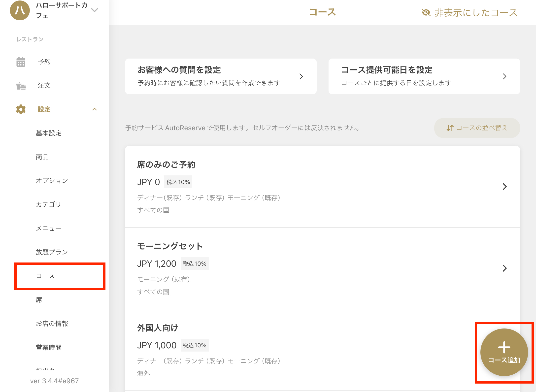Click the calendar icon next to 予約

click(21, 62)
